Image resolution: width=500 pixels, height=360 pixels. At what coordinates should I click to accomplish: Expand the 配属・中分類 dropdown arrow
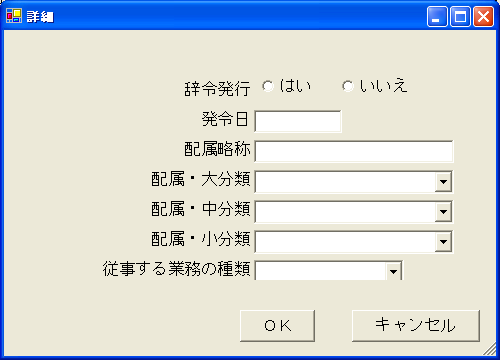point(443,212)
